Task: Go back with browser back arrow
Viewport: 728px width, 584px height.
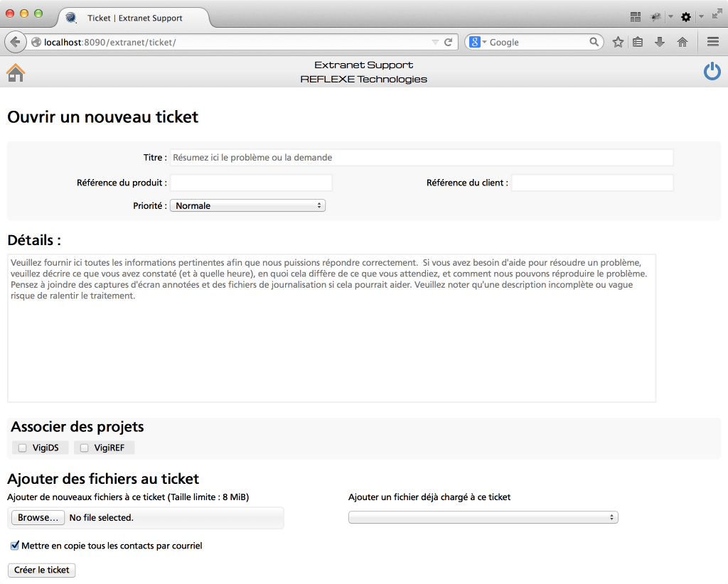Action: coord(15,42)
